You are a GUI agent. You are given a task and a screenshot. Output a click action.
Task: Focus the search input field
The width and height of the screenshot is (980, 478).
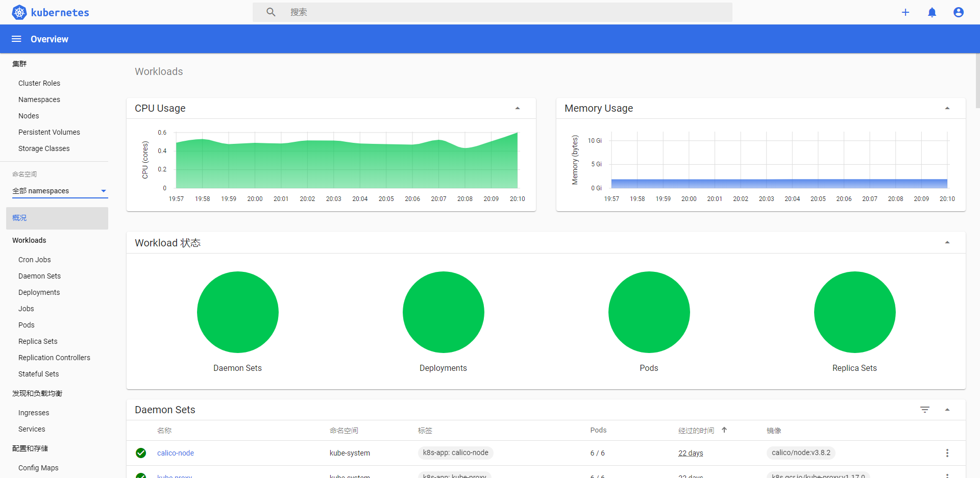click(x=493, y=12)
